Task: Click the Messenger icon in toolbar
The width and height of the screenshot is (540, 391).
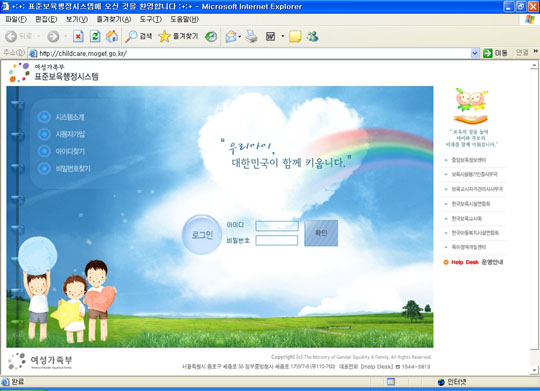Action: coord(313,36)
